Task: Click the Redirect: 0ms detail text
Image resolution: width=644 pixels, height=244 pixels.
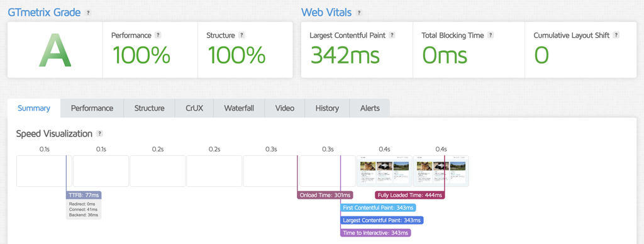Action: [x=82, y=204]
